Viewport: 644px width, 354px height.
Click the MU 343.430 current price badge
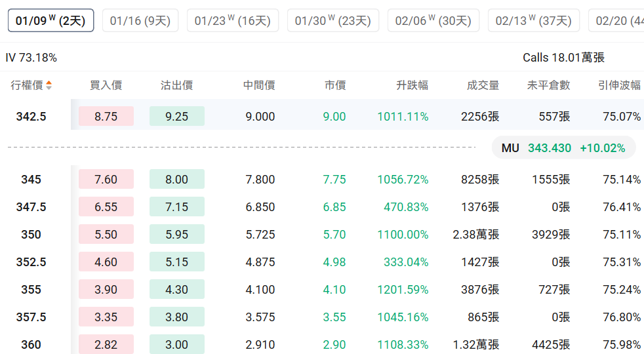pyautogui.click(x=563, y=148)
